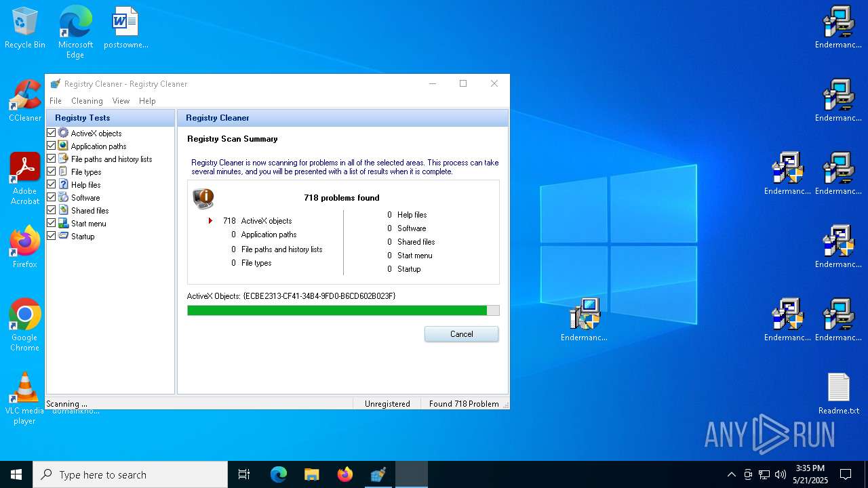The image size is (868, 488).
Task: Uncheck the Start menu checkbox
Action: [51, 223]
